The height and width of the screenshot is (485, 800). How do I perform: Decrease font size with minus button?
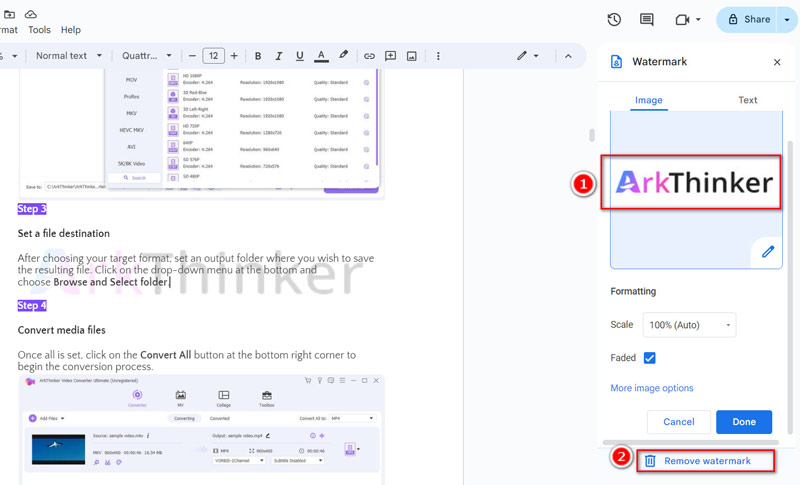(x=192, y=56)
